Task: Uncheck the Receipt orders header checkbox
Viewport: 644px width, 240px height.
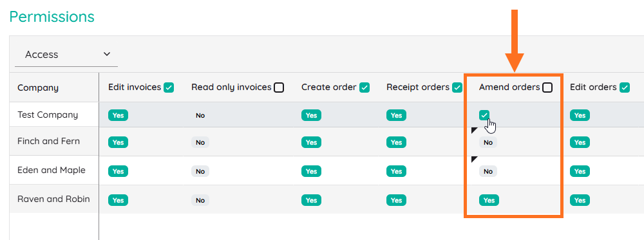Action: (457, 88)
